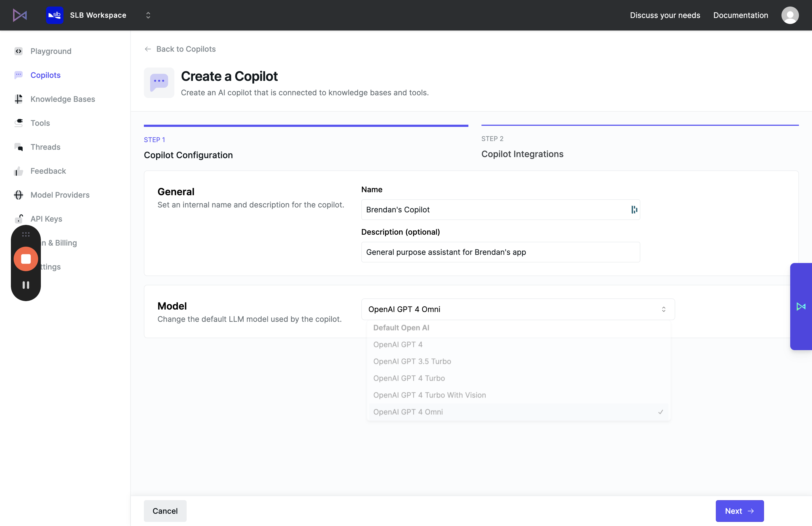Open the Model selection dropdown
812x526 pixels.
coord(518,309)
